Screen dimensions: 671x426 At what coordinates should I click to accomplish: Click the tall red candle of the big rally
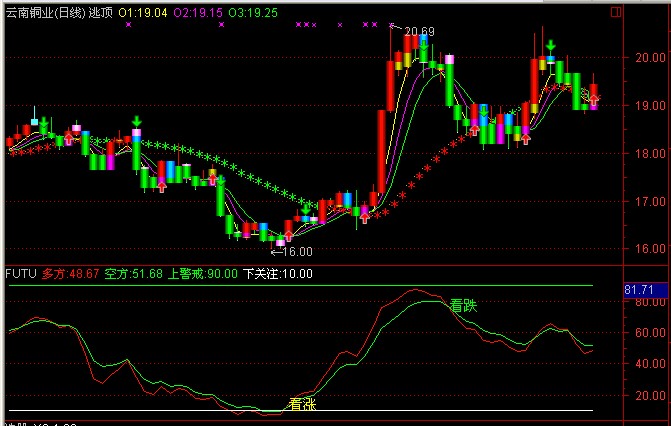pos(380,150)
